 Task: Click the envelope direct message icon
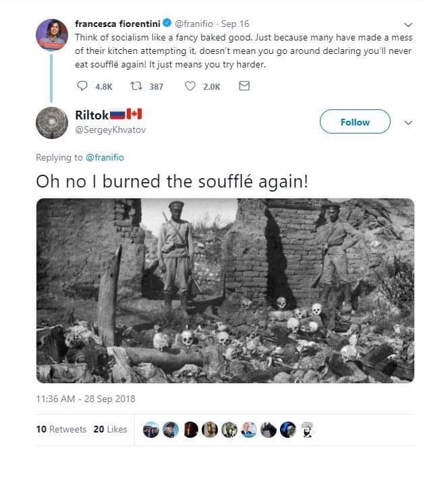click(x=244, y=86)
